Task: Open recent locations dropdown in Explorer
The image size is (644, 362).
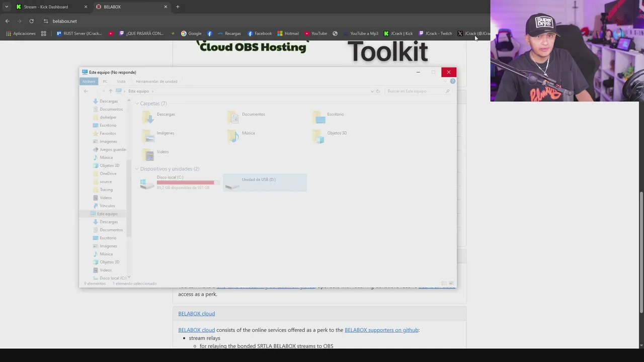Action: (103, 91)
